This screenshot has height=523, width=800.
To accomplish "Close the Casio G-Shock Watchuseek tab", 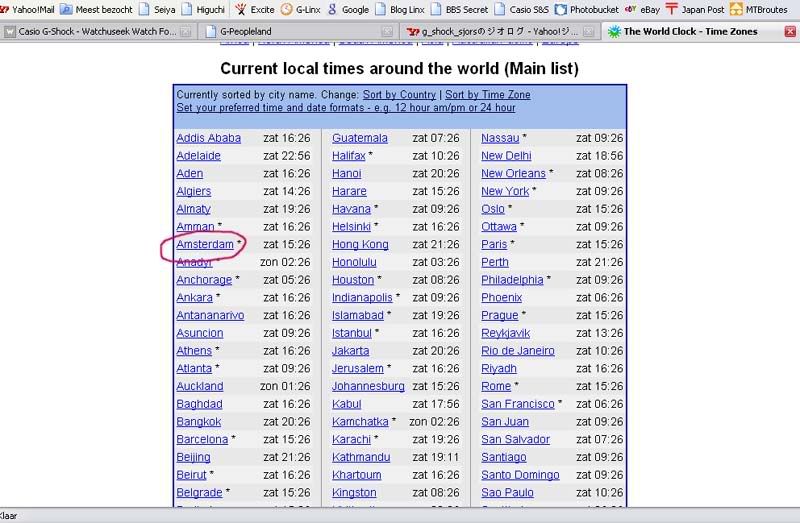I will [185, 32].
